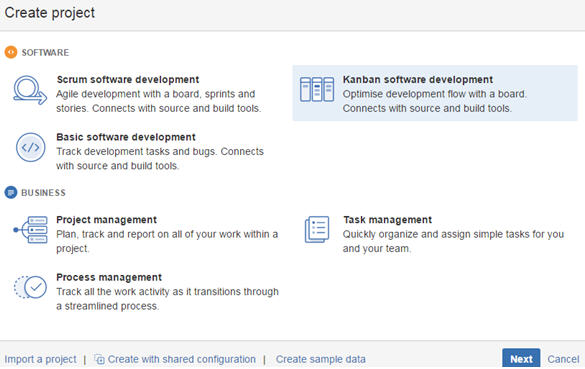Click the 'Agile development with a board' description
The height and width of the screenshot is (369, 585).
(159, 101)
